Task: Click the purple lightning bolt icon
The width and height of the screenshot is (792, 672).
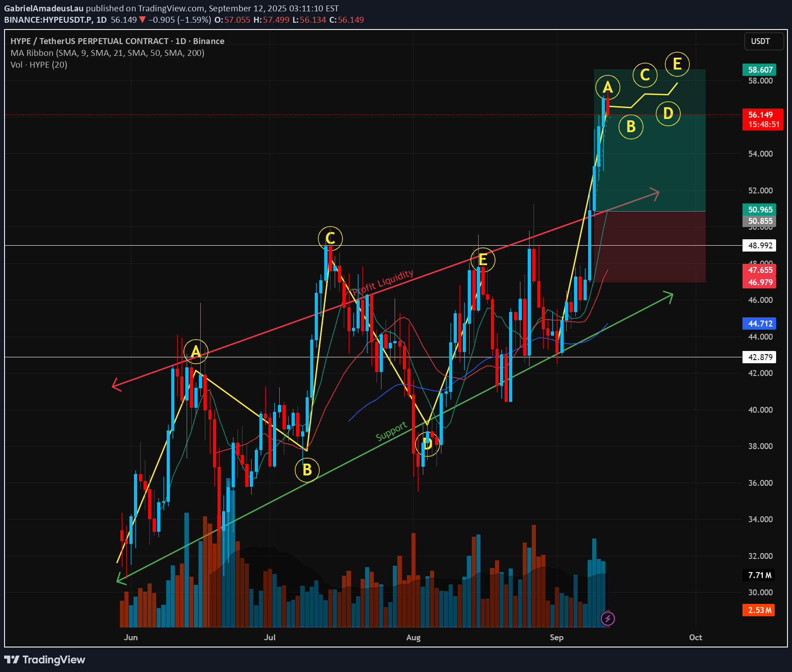Action: [x=608, y=618]
